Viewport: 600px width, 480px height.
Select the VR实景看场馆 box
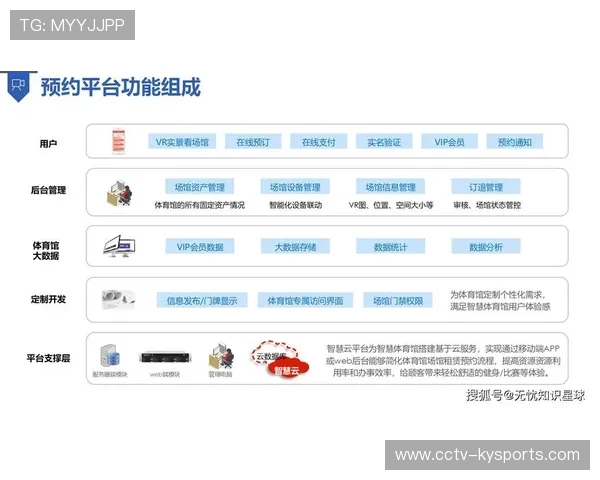pos(182,142)
